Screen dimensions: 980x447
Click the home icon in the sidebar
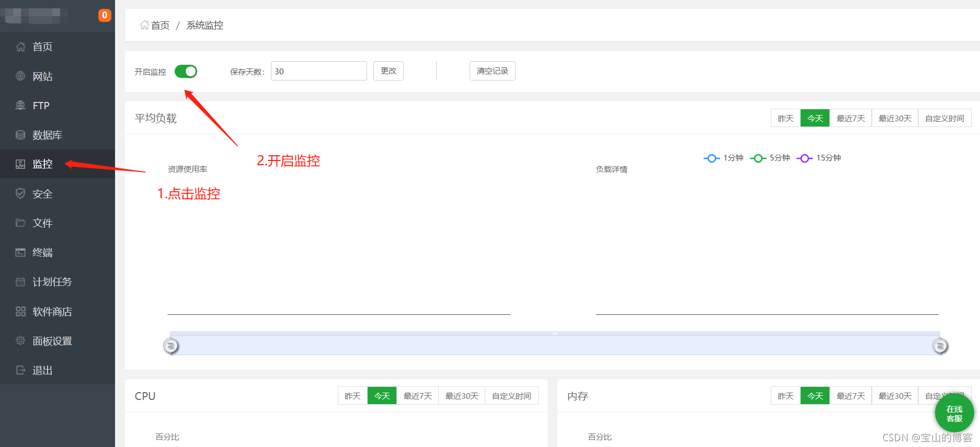(x=20, y=47)
